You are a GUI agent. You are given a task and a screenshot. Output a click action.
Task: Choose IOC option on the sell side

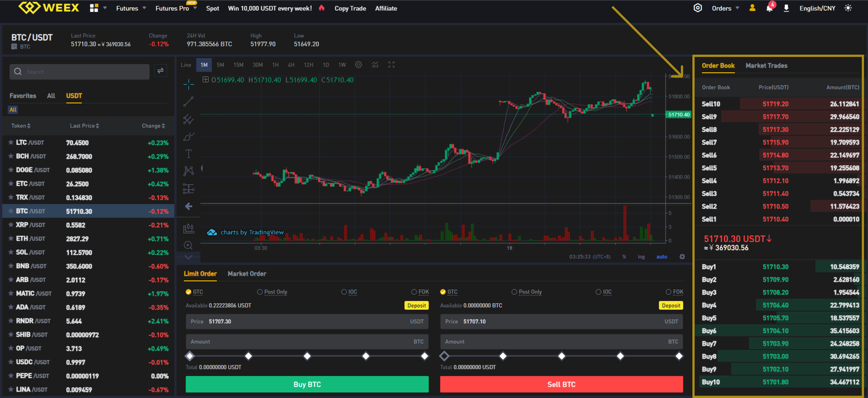pyautogui.click(x=604, y=292)
